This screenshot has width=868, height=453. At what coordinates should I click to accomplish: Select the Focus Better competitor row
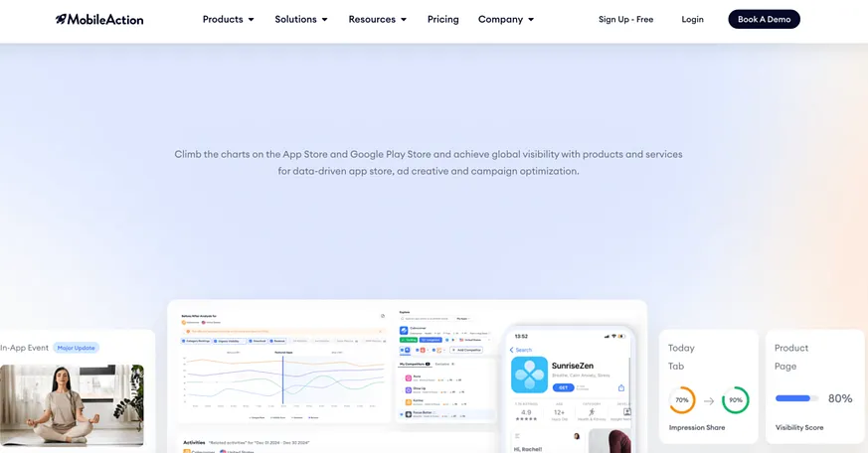[x=447, y=413]
